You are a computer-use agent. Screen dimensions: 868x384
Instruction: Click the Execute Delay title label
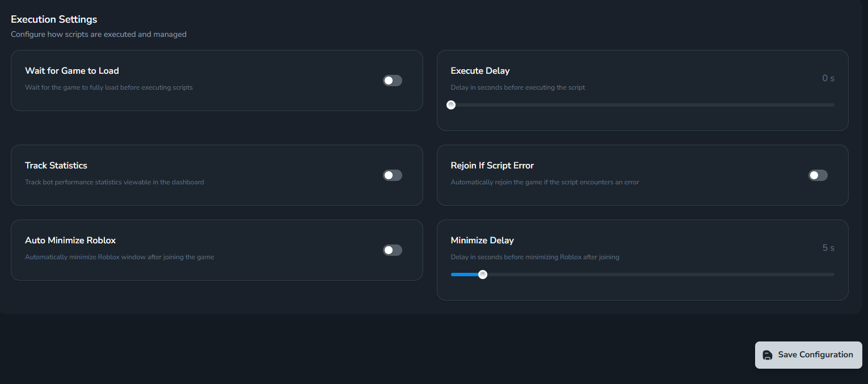pos(480,70)
